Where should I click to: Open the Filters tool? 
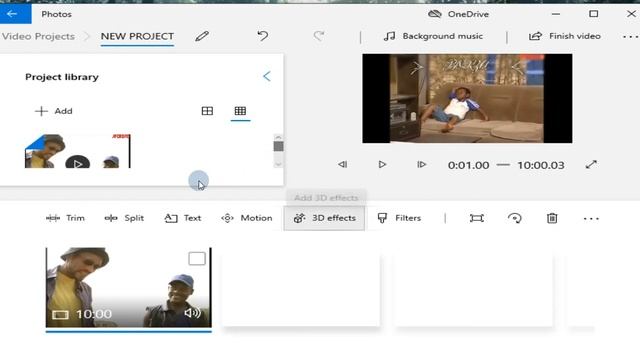(x=399, y=218)
